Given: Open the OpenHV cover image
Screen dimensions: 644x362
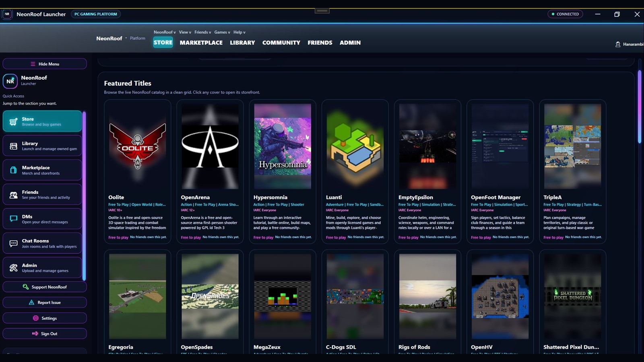Looking at the screenshot, I should click(500, 296).
